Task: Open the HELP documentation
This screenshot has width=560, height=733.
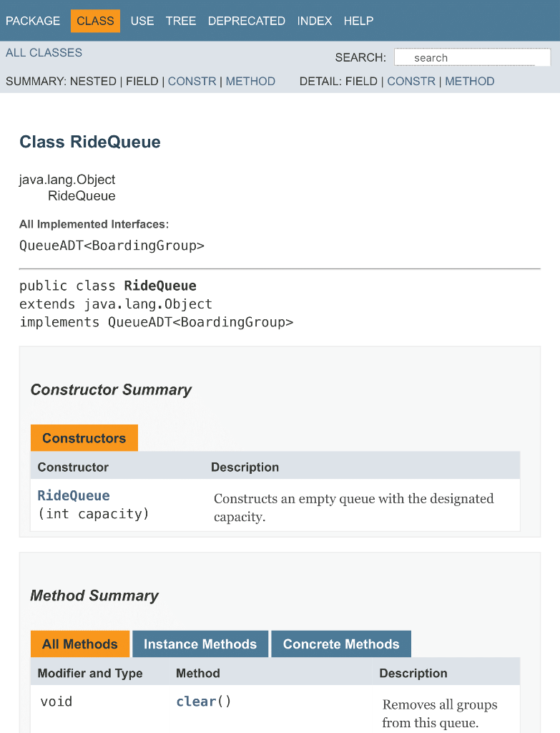Action: point(358,21)
